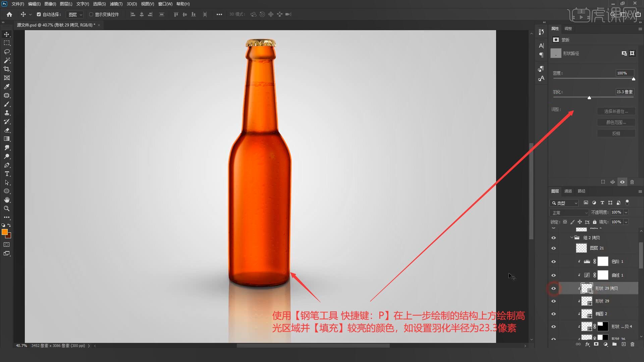Hide the 曲线 1 layer
This screenshot has height=362, width=644.
[x=554, y=275]
